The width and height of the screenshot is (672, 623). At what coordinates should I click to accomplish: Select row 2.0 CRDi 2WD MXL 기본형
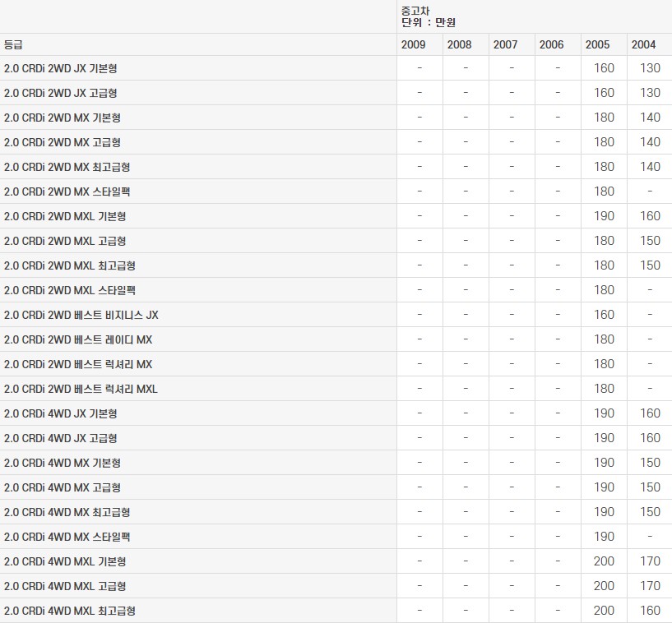tap(336, 216)
